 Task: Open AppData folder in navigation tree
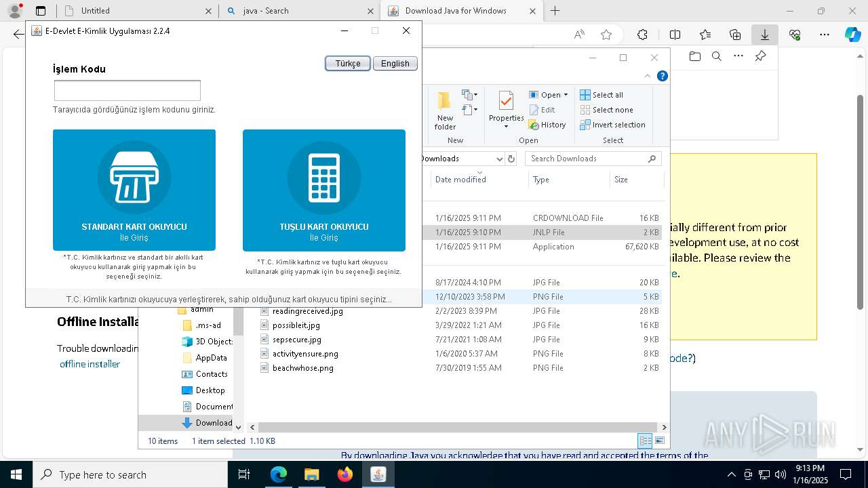[205, 358]
